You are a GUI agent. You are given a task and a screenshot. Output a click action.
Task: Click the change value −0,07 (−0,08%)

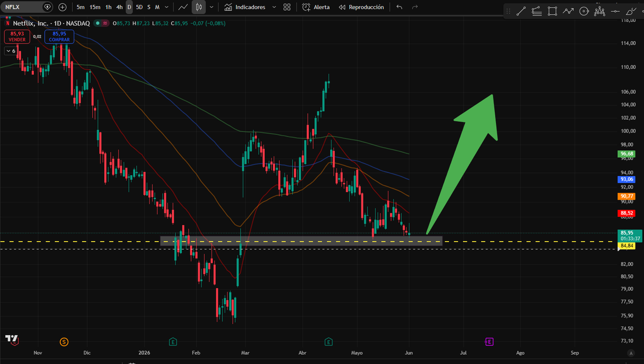click(x=208, y=24)
